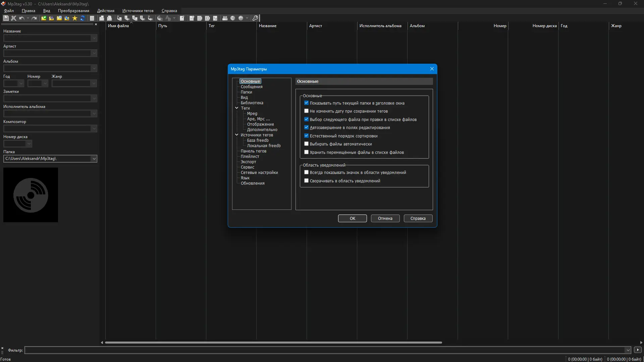This screenshot has width=644, height=362.
Task: Click the vinyl disc cover art placeholder
Action: click(31, 195)
